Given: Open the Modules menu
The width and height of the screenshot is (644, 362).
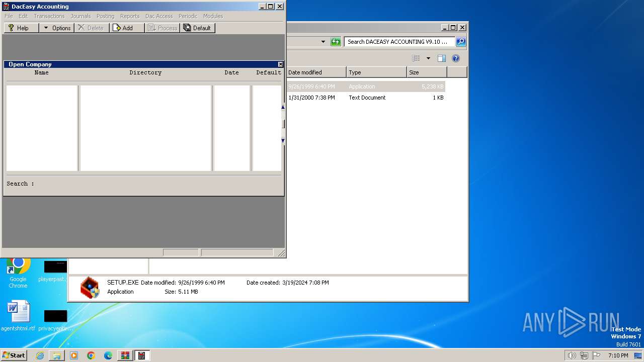Looking at the screenshot, I should pyautogui.click(x=213, y=16).
